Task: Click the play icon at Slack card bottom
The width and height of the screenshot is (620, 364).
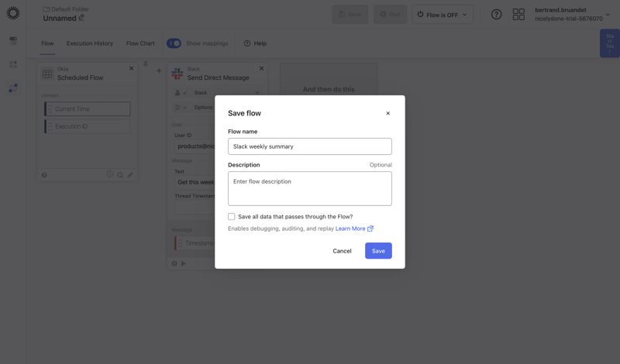Action: click(184, 263)
